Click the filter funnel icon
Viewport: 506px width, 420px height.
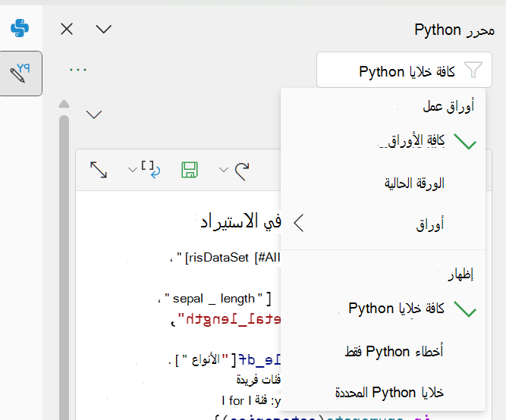(473, 70)
